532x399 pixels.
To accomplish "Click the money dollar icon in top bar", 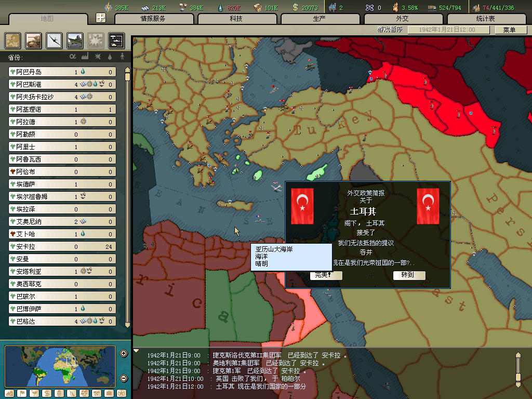I will (295, 7).
